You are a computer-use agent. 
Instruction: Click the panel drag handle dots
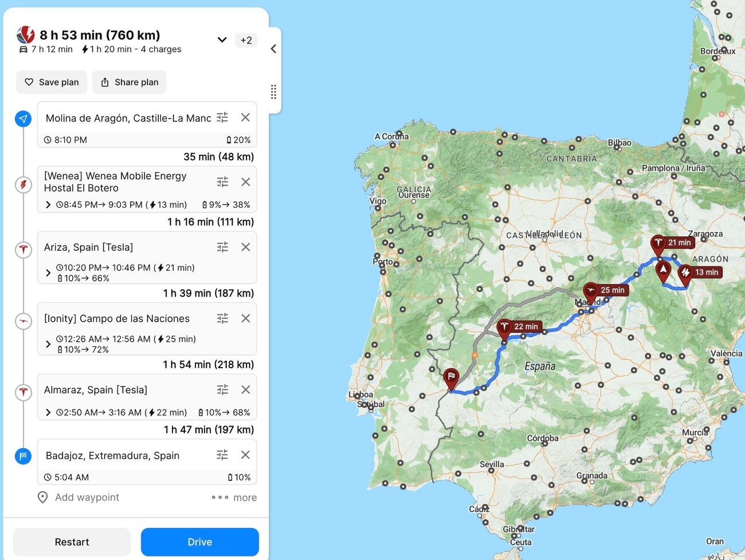tap(273, 92)
